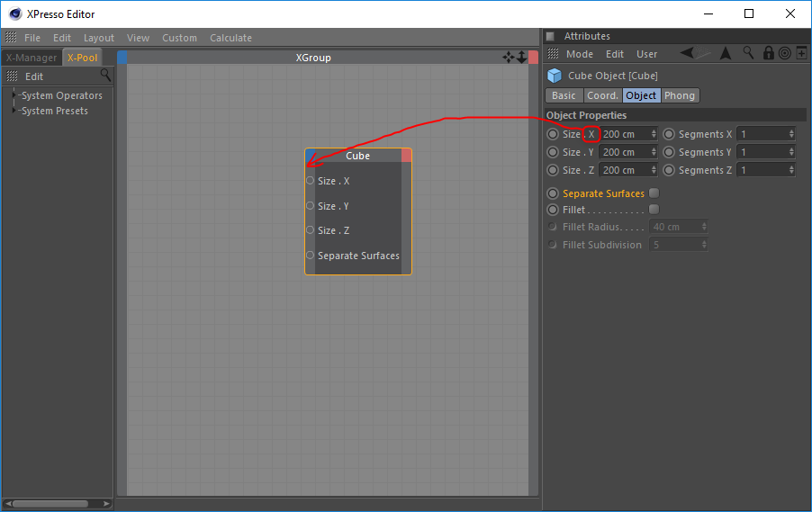Open new Attribute Manager plus icon
812x512 pixels.
(801, 53)
